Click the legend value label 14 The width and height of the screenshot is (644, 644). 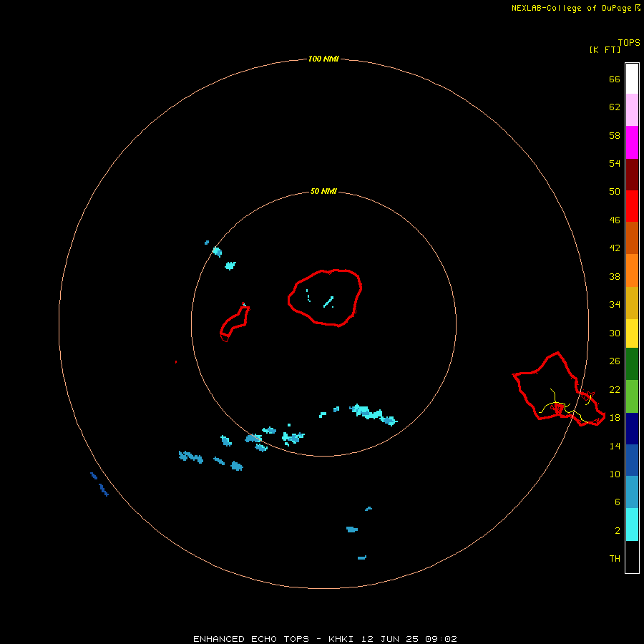click(x=615, y=446)
